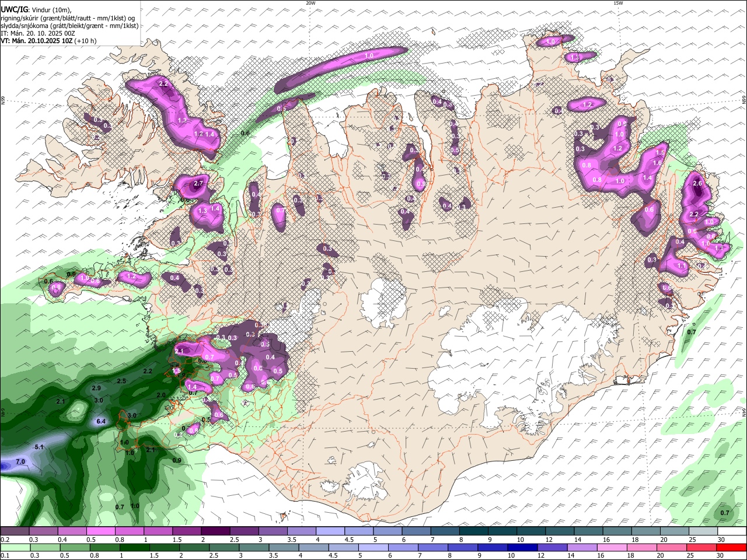Click the 0.2 label on the upper scale
Screen dimensions: 747x560
[x=5, y=539]
